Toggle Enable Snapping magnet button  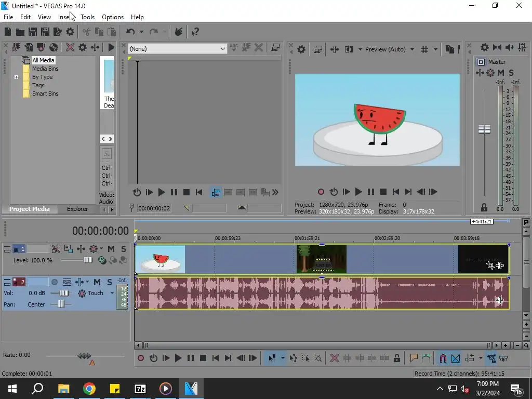tap(443, 358)
